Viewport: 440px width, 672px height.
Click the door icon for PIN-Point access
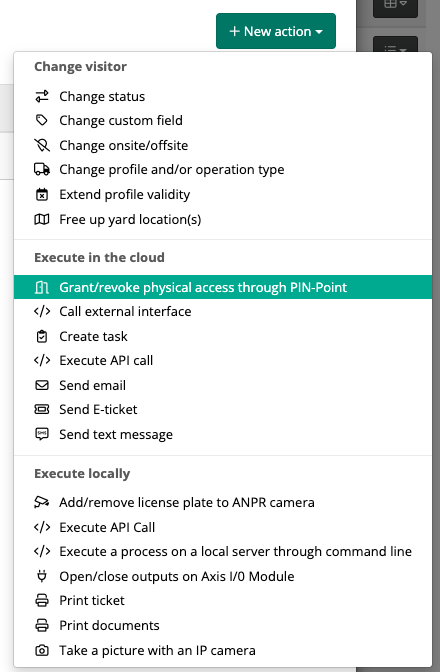(x=42, y=287)
